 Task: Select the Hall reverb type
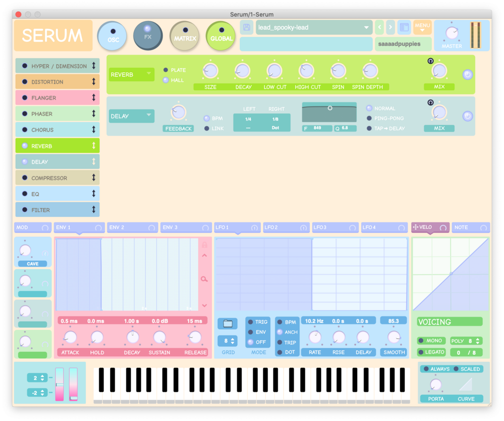point(165,80)
